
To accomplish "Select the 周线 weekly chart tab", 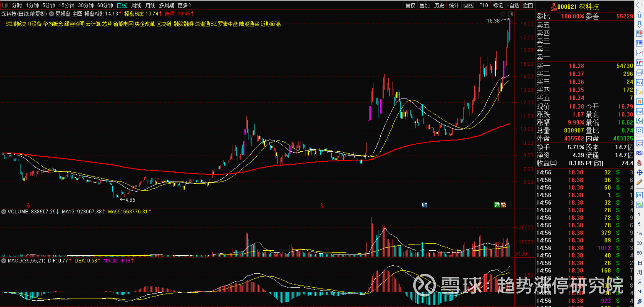I will 136,5.
